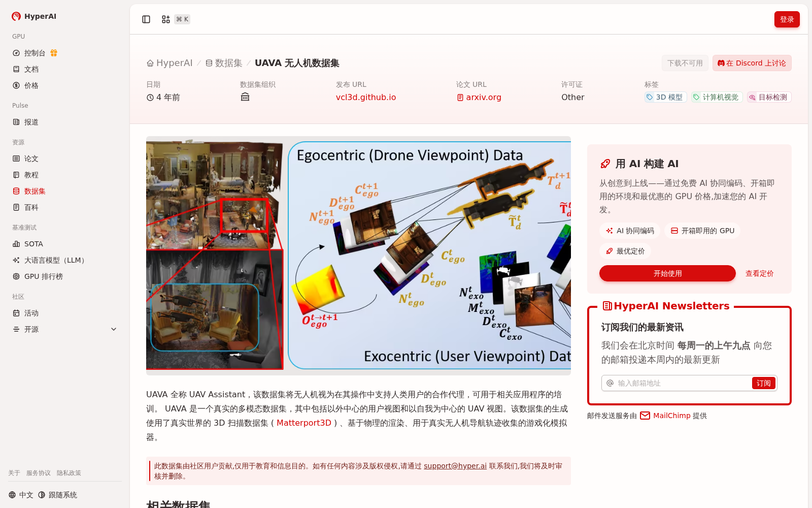This screenshot has width=812, height=508.
Task: Open 控制台 in the sidebar
Action: click(35, 53)
